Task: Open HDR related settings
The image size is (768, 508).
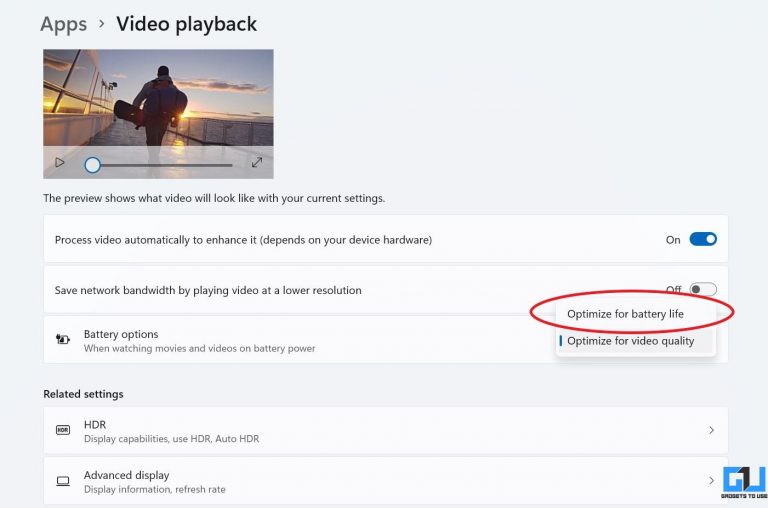Action: [x=385, y=430]
